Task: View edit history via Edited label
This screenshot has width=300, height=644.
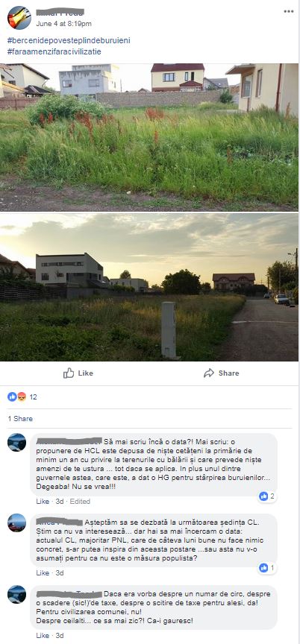Action: coord(80,502)
